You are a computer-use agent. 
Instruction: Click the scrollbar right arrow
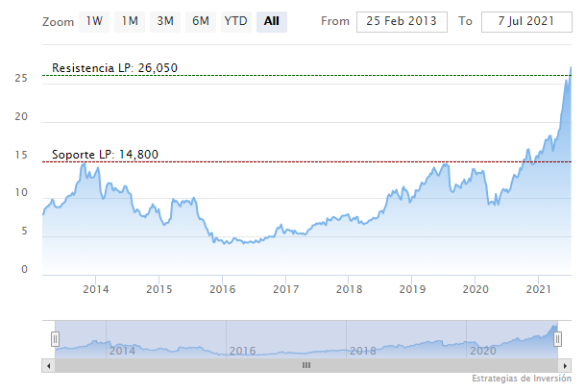click(567, 365)
